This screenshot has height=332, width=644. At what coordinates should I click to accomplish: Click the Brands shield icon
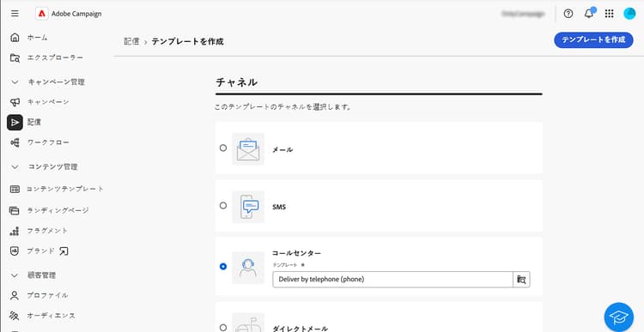coord(15,251)
